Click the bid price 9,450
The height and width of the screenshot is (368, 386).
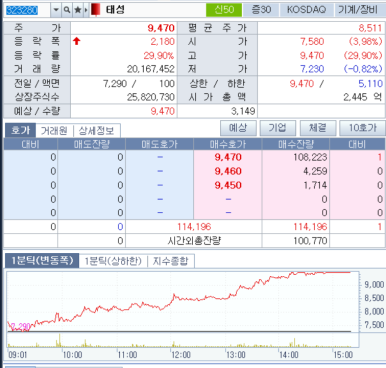228,185
